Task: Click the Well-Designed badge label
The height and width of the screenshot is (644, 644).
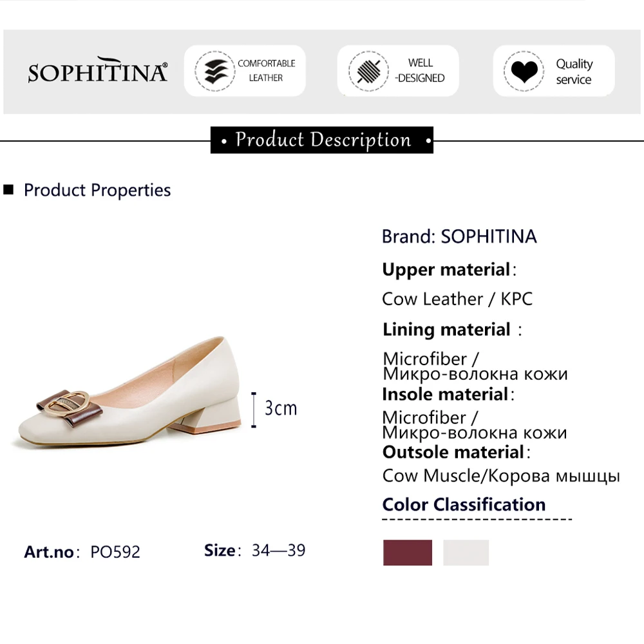Action: [420, 71]
